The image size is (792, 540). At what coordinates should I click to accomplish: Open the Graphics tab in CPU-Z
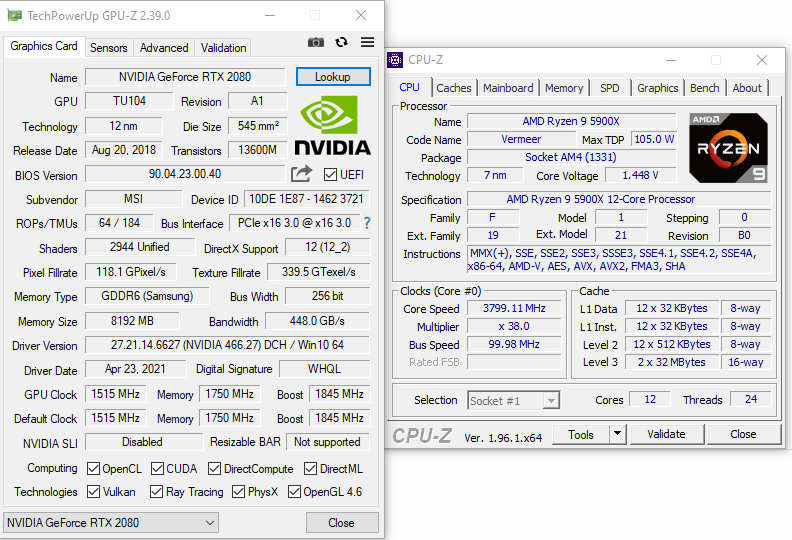tap(658, 88)
